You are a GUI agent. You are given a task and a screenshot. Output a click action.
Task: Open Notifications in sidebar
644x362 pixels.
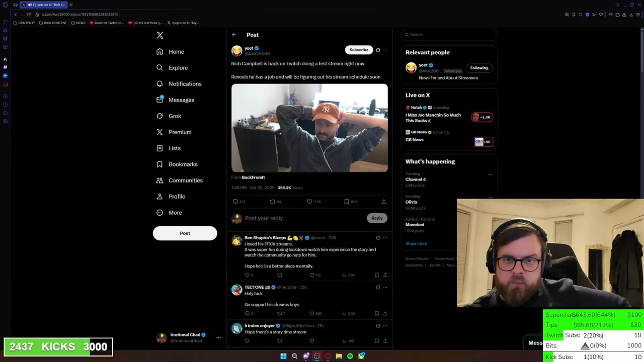click(179, 84)
